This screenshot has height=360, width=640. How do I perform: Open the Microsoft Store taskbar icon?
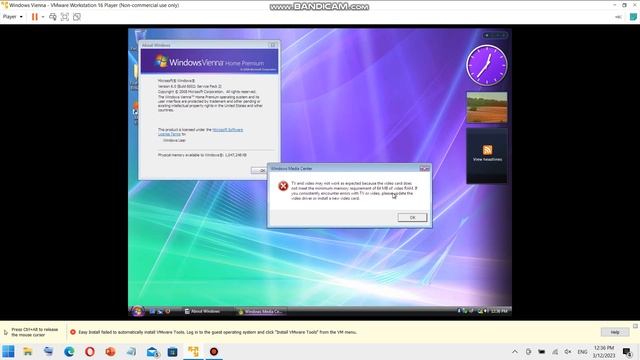(173, 351)
